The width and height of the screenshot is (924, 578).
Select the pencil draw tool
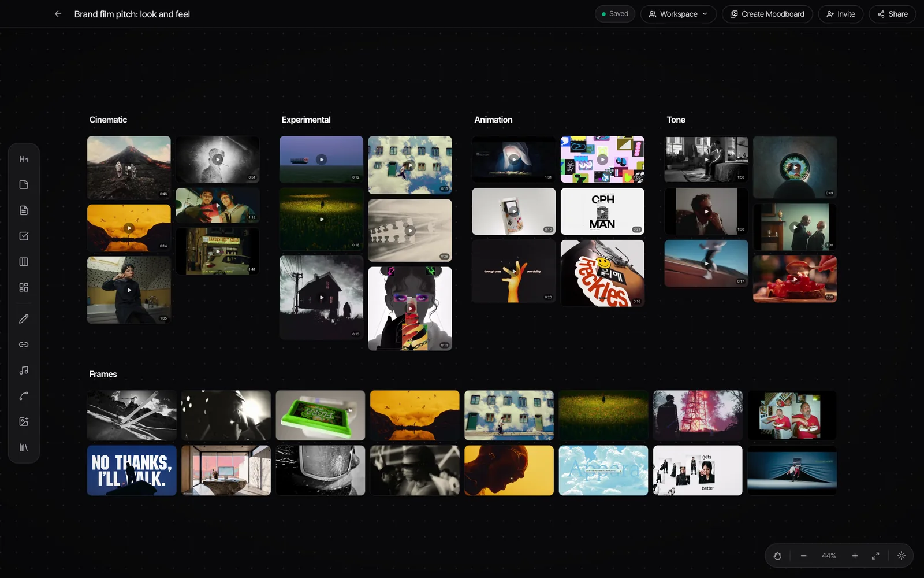[x=24, y=318]
